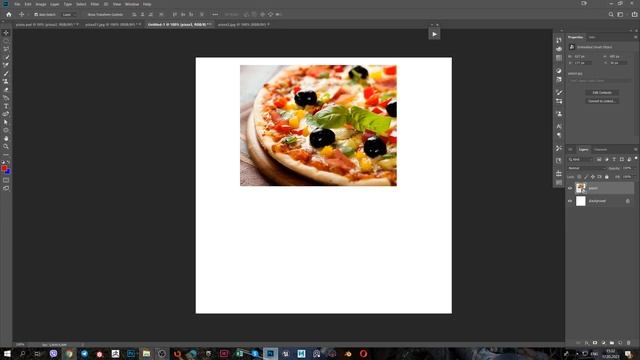Click the Background layer thumbnail
The image size is (640, 360).
pyautogui.click(x=580, y=201)
